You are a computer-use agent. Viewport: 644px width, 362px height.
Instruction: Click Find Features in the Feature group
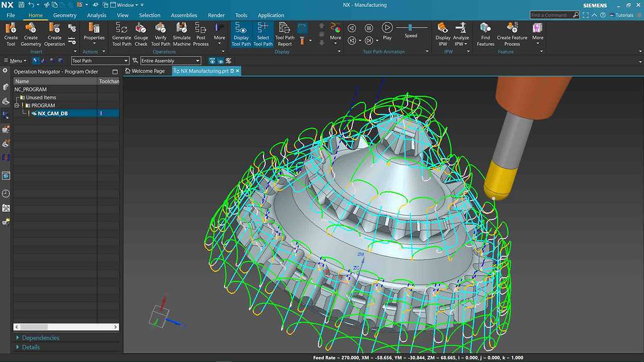click(486, 35)
